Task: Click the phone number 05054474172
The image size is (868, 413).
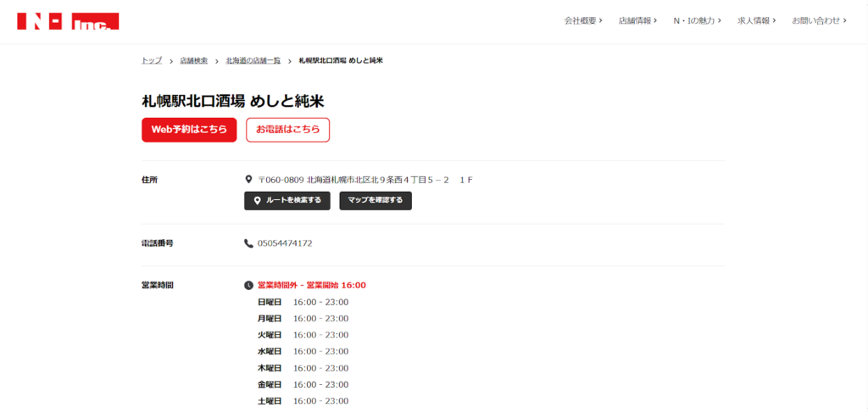Action: [x=285, y=243]
